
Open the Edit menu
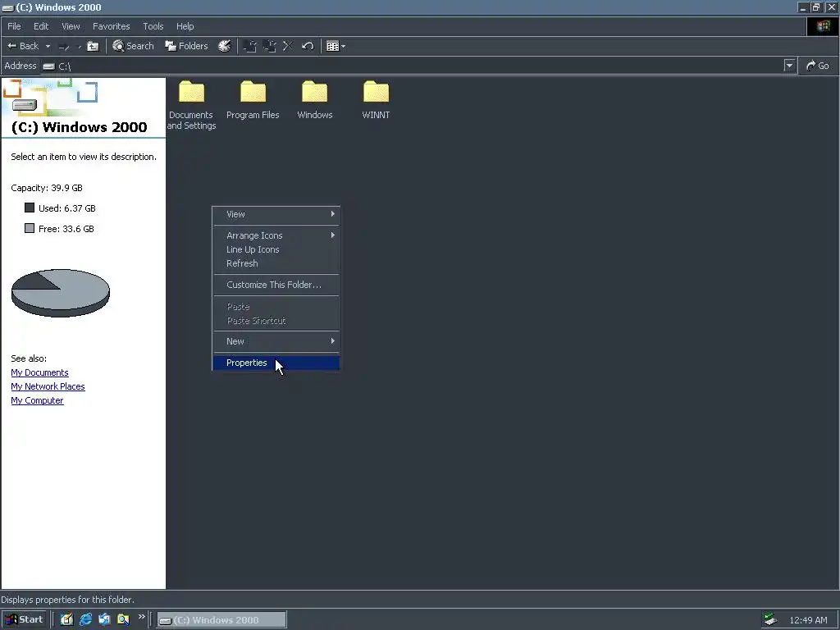click(x=41, y=26)
